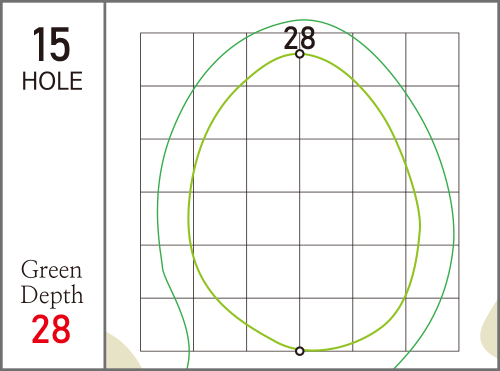
Task: Click the bottom-left grid cell
Action: [167, 325]
